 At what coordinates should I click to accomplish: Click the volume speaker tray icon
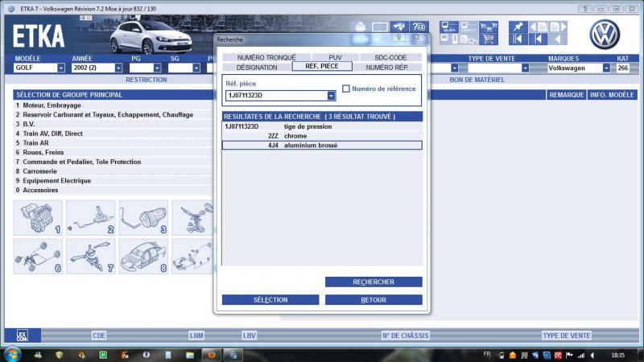tap(592, 355)
